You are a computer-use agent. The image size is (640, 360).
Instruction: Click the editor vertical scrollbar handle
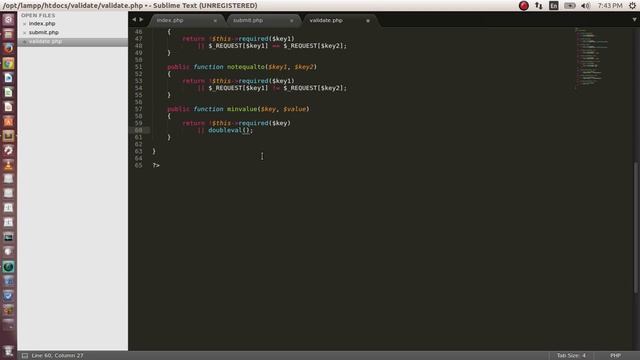(636, 227)
